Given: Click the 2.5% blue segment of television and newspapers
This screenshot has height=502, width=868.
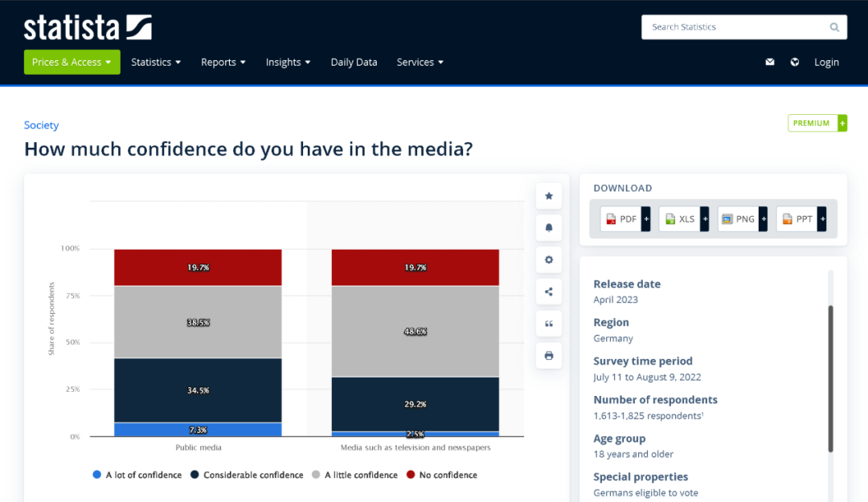Looking at the screenshot, I should (x=416, y=434).
